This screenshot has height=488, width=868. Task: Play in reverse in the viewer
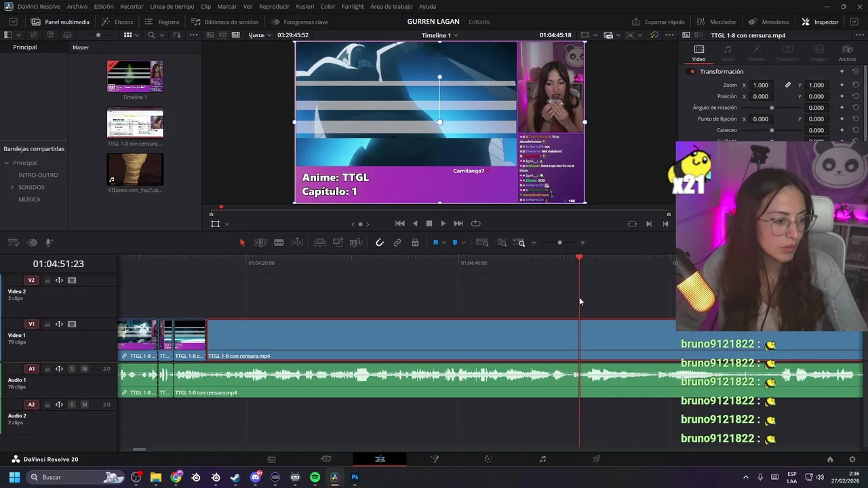(x=415, y=224)
